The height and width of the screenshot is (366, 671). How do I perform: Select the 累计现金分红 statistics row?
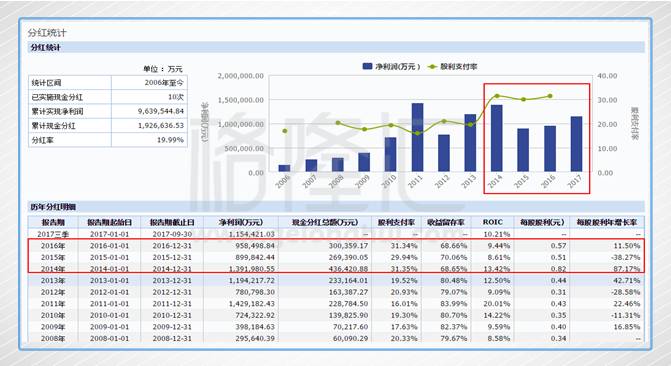pos(108,125)
